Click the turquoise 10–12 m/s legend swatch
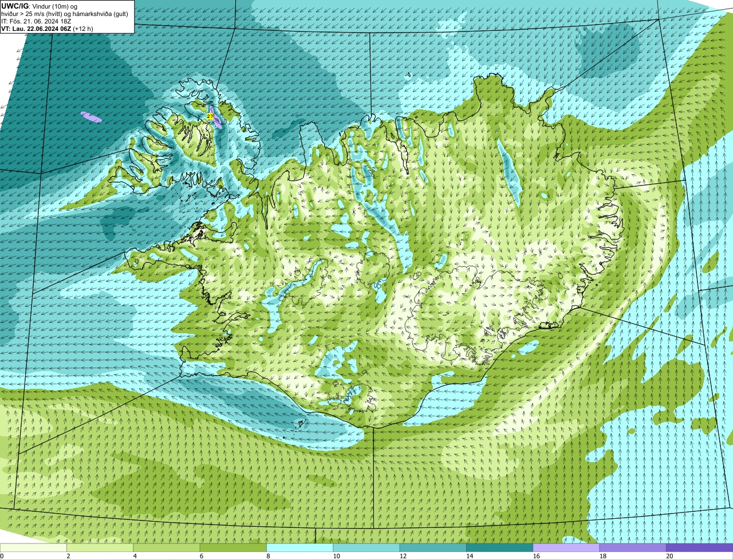733x560 pixels. point(366,547)
